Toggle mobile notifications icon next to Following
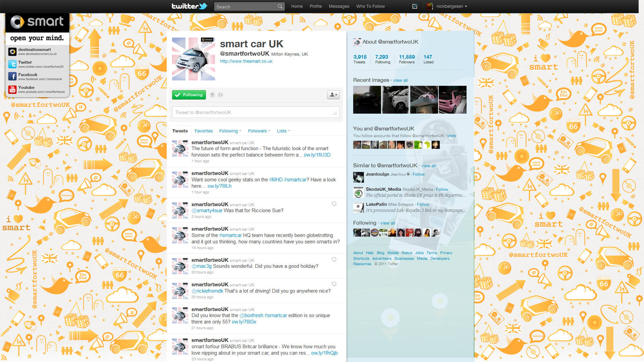The image size is (644, 362). pyautogui.click(x=212, y=95)
